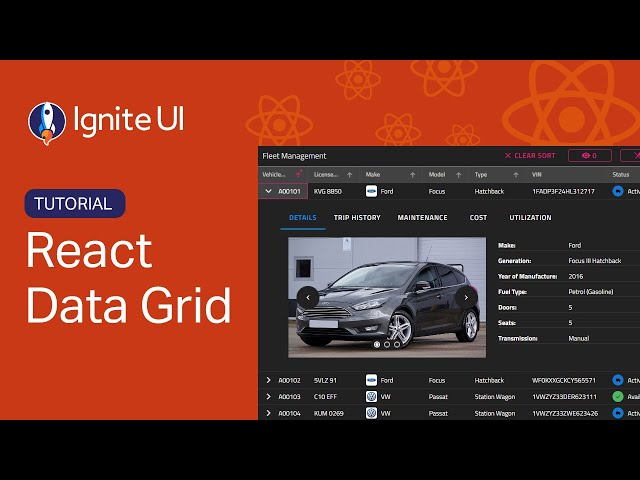The height and width of the screenshot is (480, 640).
Task: Click Fleet Management title
Action: tap(294, 156)
